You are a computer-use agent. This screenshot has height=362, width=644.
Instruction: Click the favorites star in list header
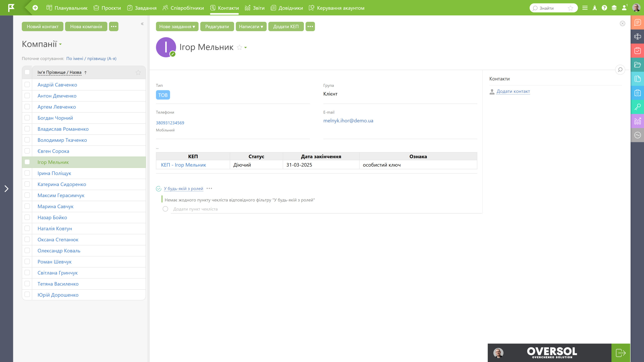138,72
